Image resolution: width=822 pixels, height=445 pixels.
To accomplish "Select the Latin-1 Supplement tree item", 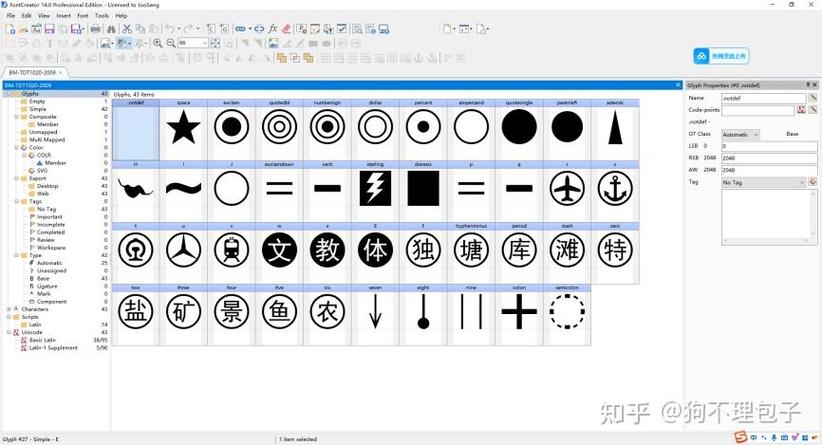I will tap(53, 348).
